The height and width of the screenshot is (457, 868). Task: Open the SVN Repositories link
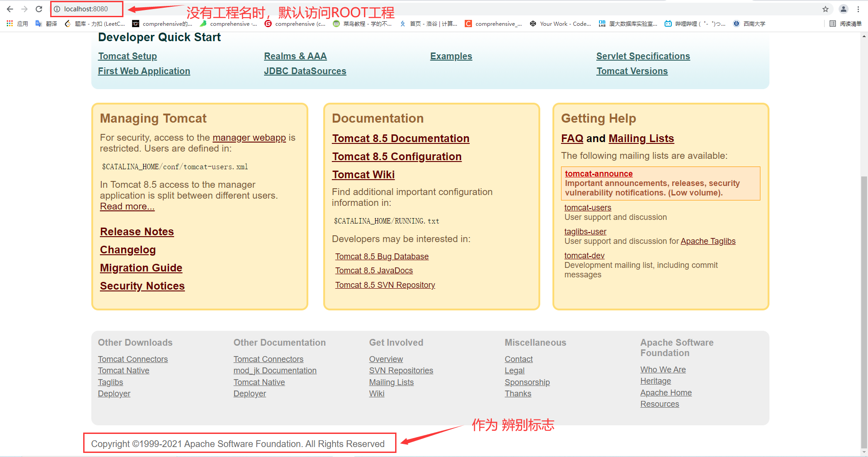(401, 371)
